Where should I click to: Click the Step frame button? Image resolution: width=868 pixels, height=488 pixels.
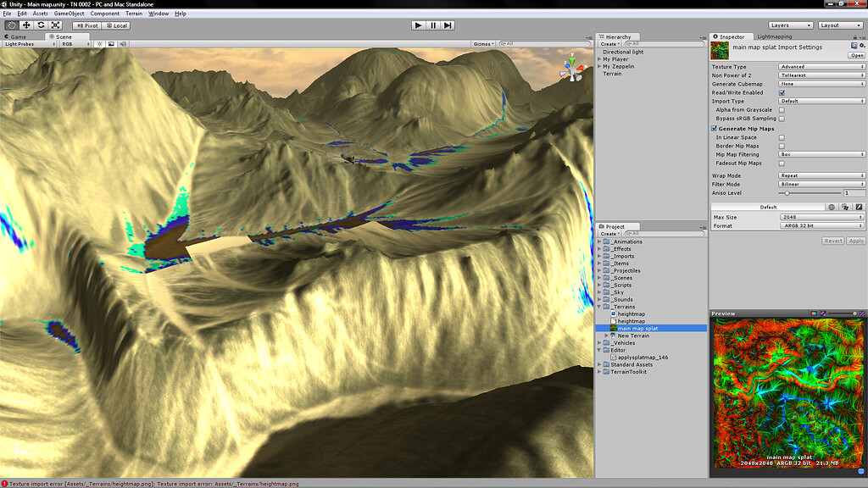[449, 25]
